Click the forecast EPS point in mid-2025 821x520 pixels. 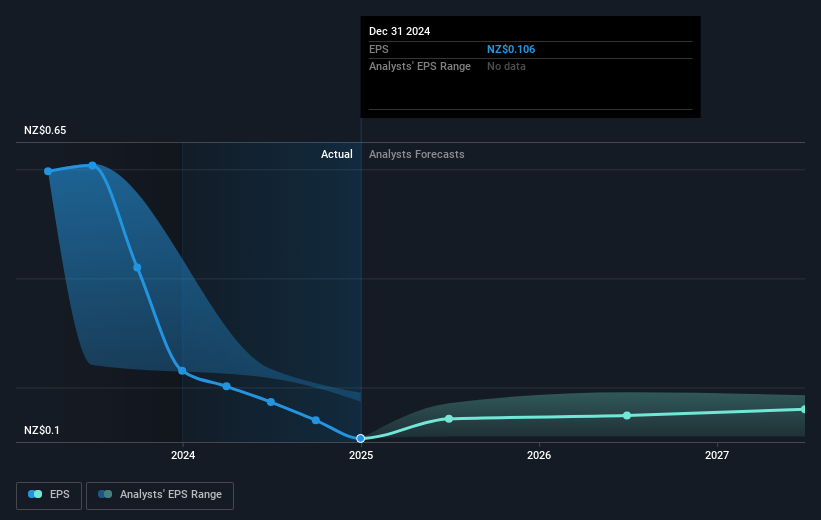[x=449, y=419]
